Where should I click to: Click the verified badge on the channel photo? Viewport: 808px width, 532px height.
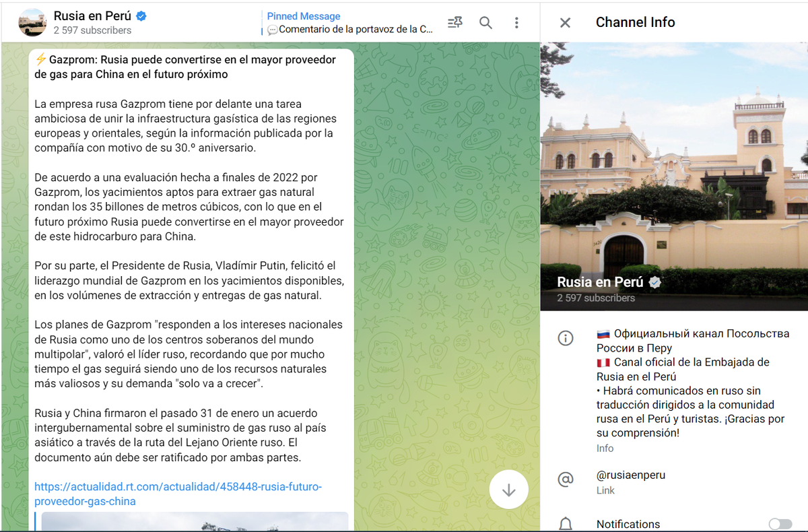[x=654, y=282]
